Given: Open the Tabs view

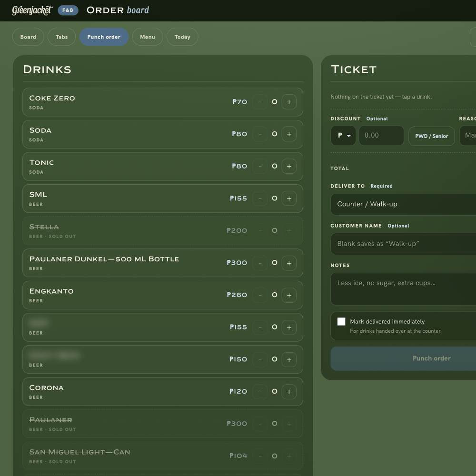Looking at the screenshot, I should (61, 37).
